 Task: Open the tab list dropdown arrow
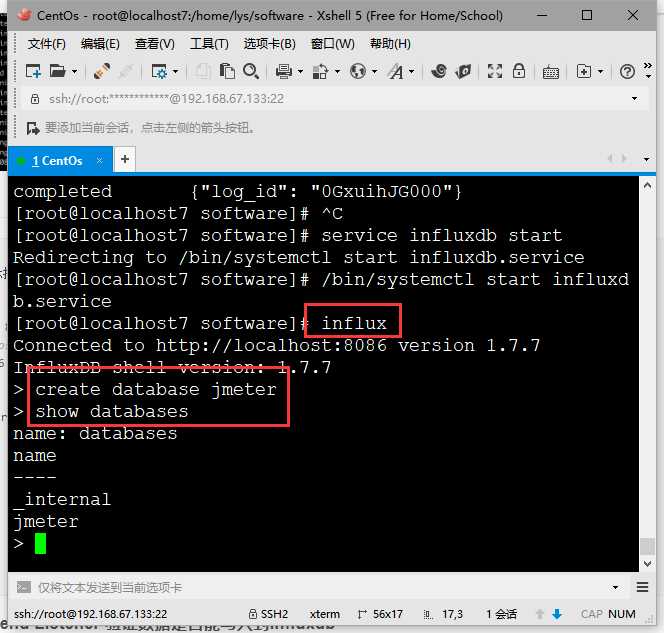[x=646, y=160]
